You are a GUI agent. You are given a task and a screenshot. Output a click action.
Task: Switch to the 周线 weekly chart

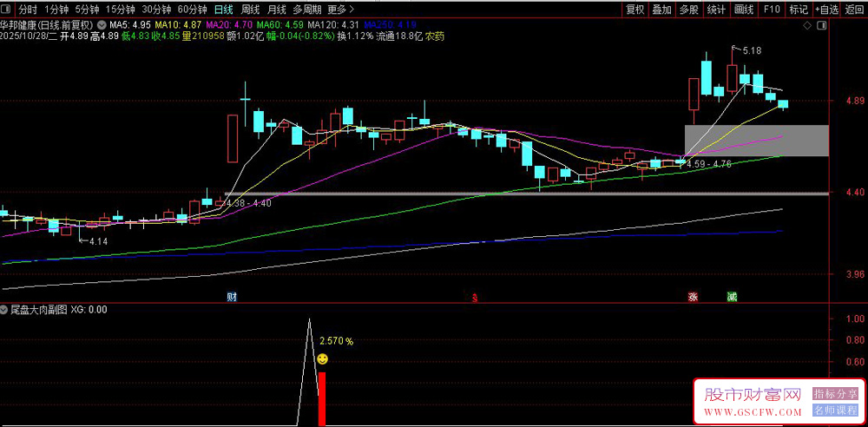[x=251, y=10]
